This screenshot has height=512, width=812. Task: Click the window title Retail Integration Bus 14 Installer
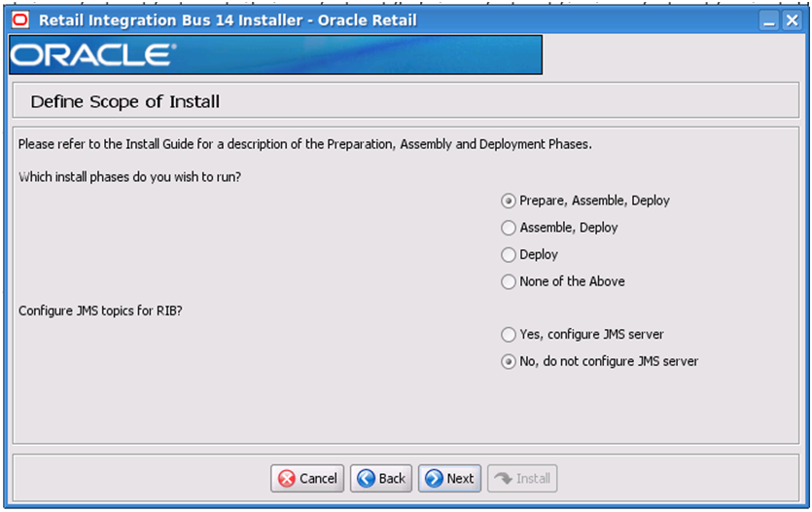pos(228,20)
